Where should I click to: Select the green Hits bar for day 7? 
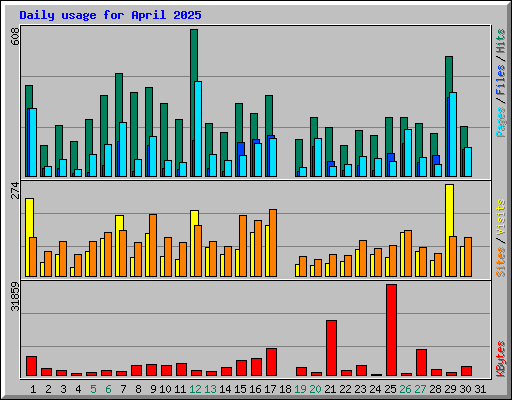click(x=119, y=98)
